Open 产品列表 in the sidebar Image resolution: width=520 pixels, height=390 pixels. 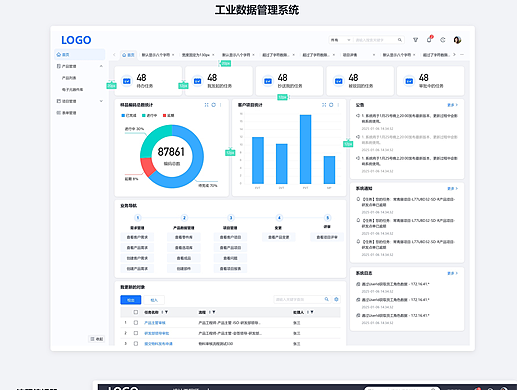[x=69, y=78]
